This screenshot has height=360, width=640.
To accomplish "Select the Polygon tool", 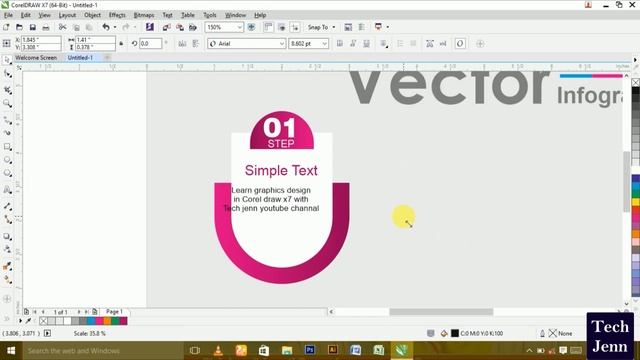I will pos(7,173).
